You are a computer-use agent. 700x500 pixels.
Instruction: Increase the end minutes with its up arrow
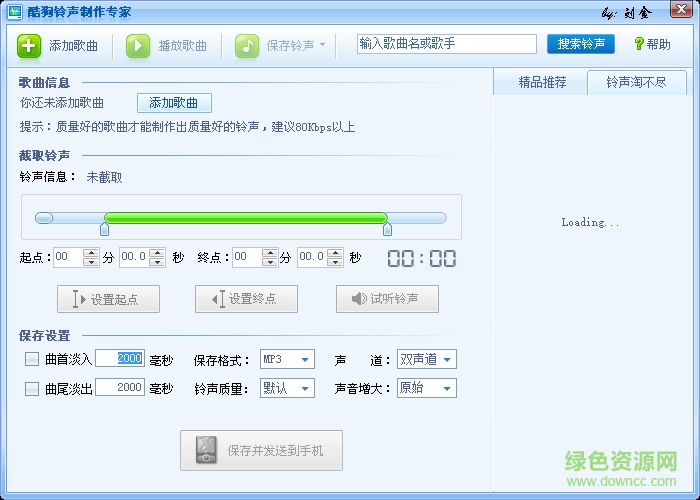[270, 253]
